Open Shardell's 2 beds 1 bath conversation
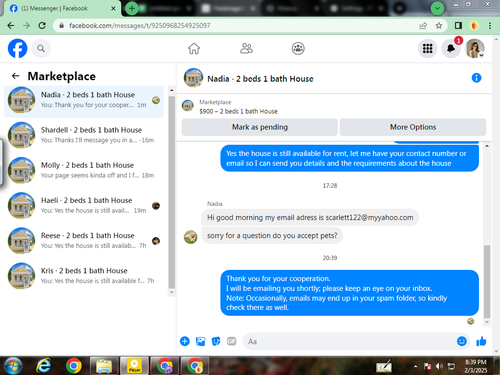 pos(84,135)
